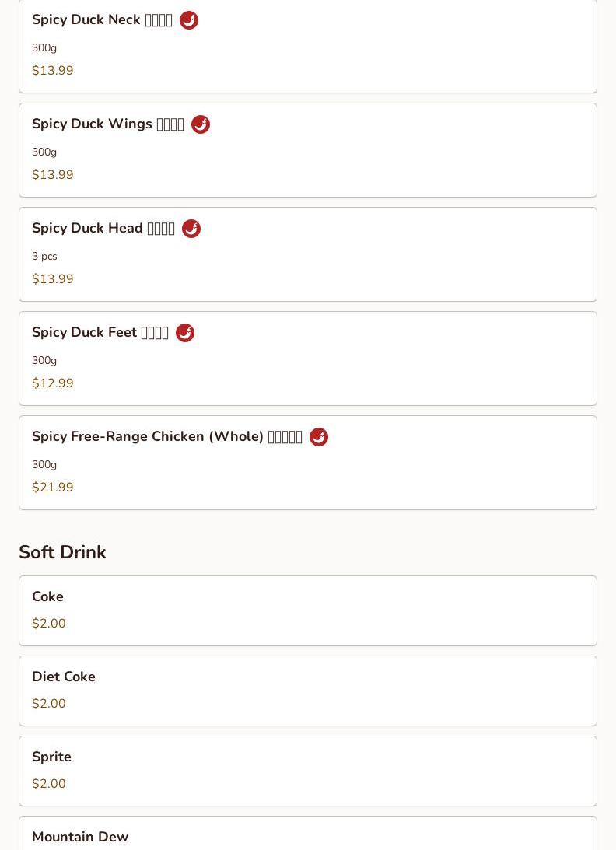Image resolution: width=616 pixels, height=850 pixels.
Task: Click the 3 pcs description under Duck Head
Action: (x=44, y=256)
